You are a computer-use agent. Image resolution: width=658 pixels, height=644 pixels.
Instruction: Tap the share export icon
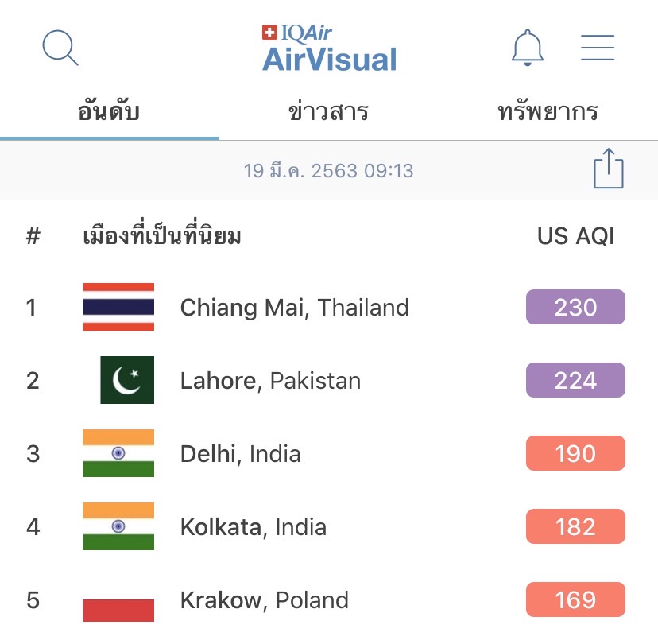point(609,169)
